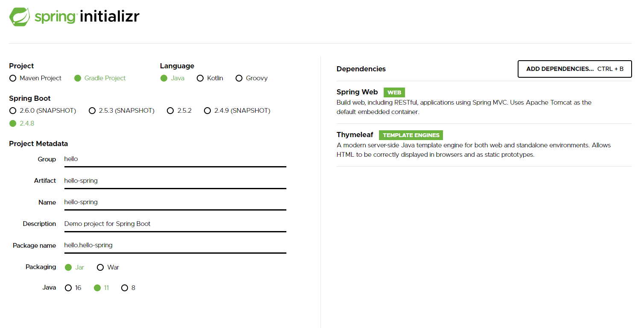Click the Packaging label
This screenshot has width=644, height=328.
pos(41,267)
